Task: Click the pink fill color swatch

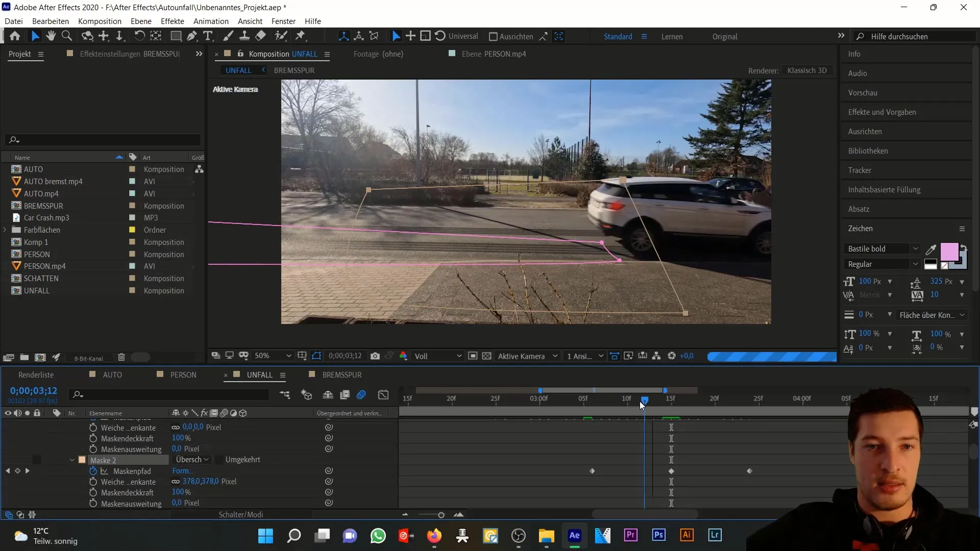Action: 949,252
